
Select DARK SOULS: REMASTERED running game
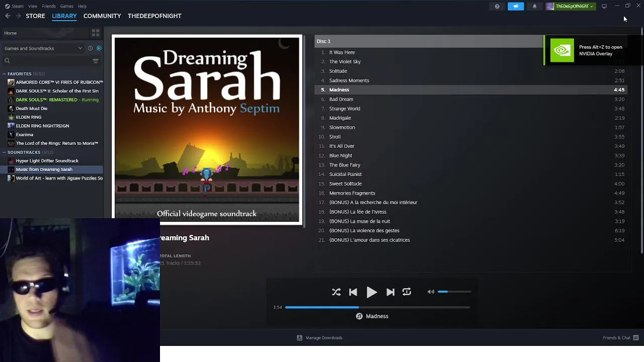click(53, 100)
